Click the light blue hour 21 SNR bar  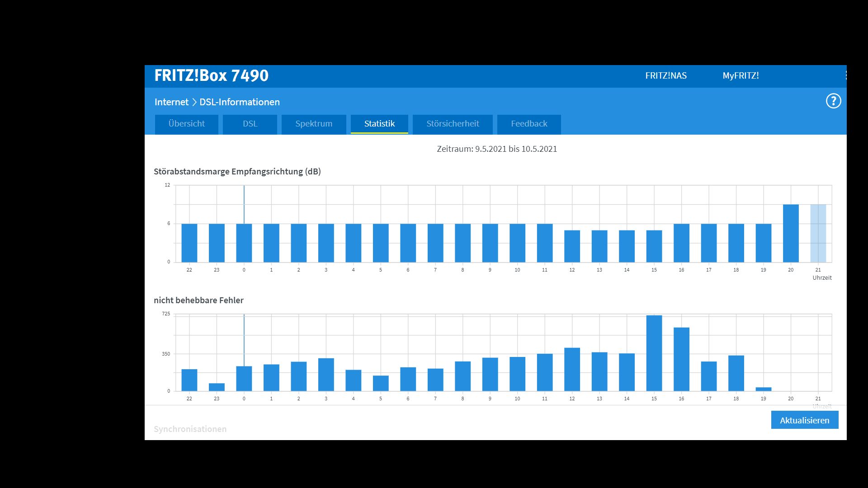(x=818, y=233)
